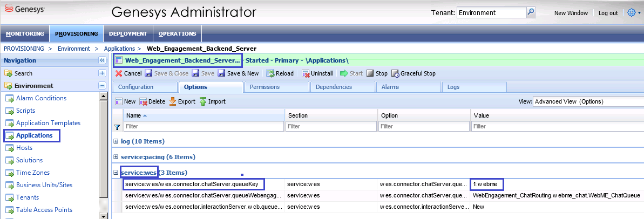Click the application icon beside Web_Engagement_Backend_Server title
Viewport: 644px width, 219px height.
click(119, 61)
